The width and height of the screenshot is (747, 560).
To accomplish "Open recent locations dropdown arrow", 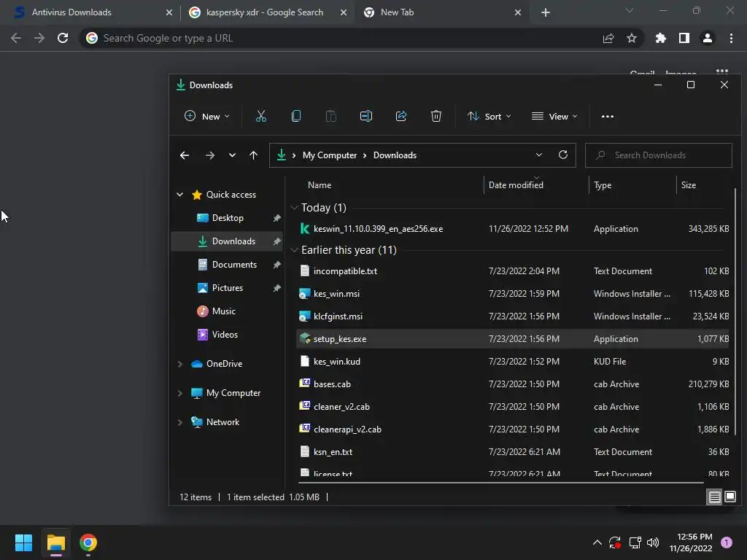I will pyautogui.click(x=232, y=155).
